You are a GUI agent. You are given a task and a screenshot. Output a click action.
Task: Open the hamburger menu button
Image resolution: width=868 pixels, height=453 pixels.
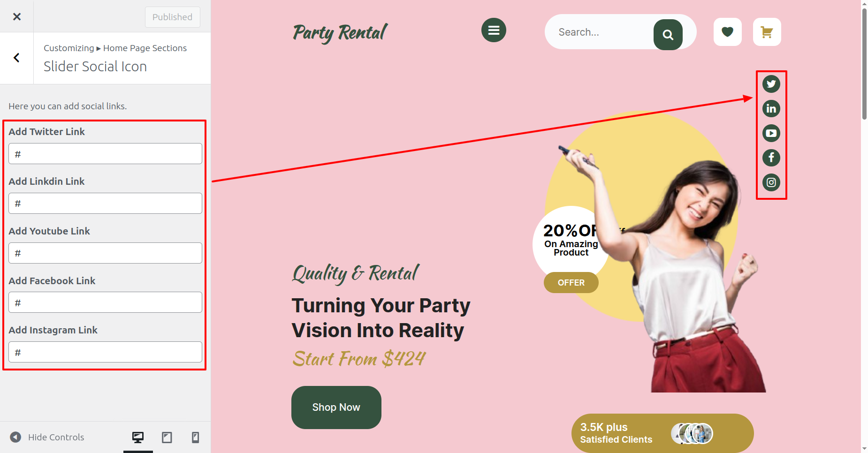494,30
